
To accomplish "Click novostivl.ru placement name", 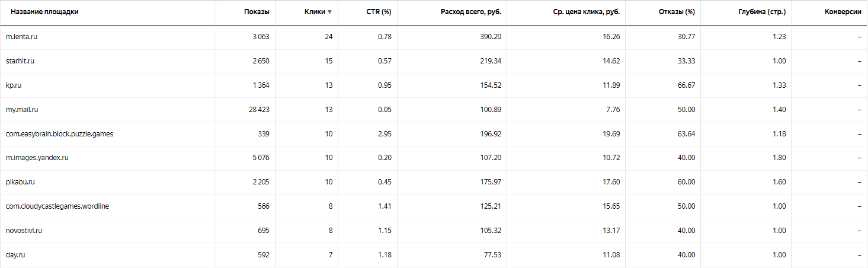I will (x=24, y=231).
